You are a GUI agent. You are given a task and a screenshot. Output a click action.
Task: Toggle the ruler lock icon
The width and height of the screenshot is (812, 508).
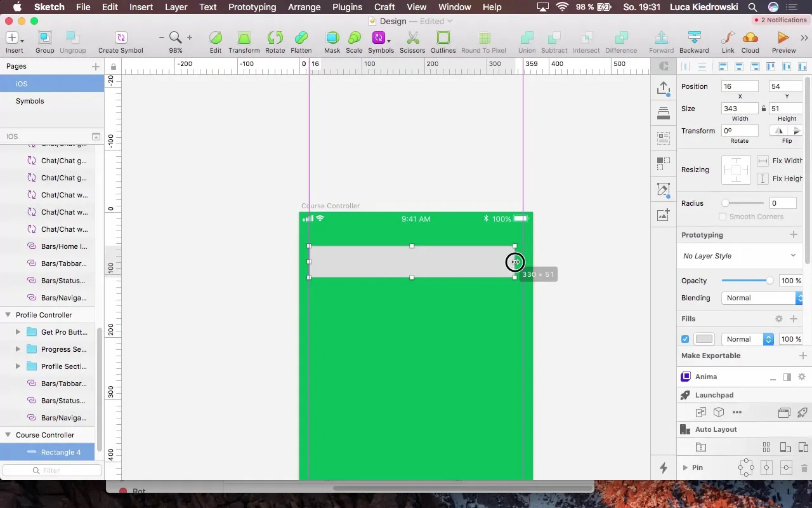point(114,67)
